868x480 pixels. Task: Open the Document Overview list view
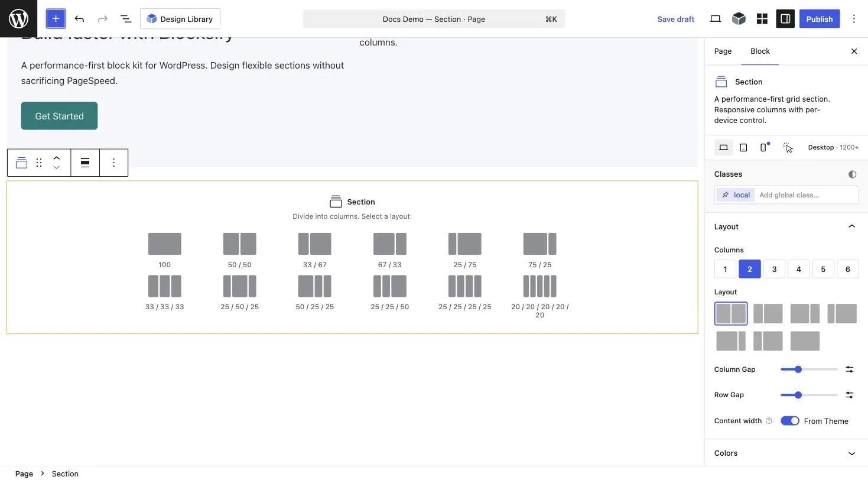click(x=126, y=19)
